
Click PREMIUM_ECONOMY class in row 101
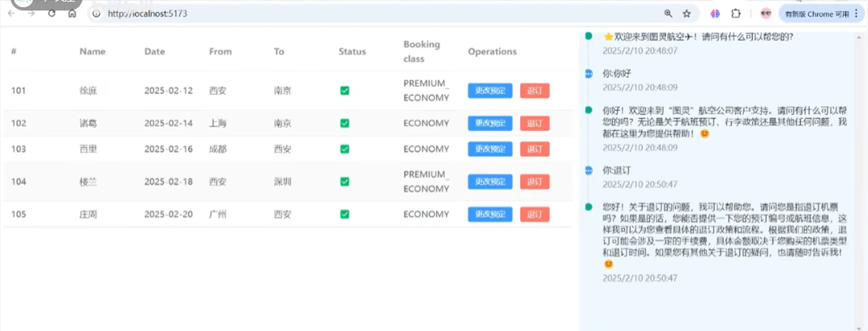[426, 91]
